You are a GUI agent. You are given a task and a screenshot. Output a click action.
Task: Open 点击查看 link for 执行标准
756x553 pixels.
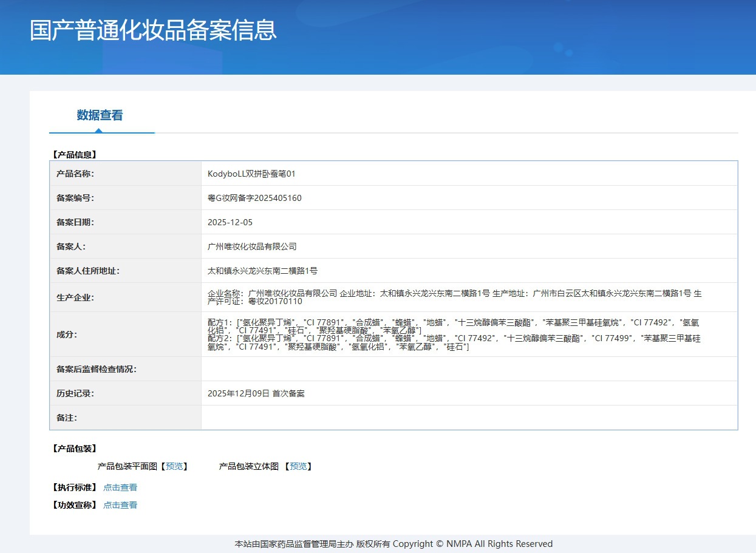click(x=120, y=487)
